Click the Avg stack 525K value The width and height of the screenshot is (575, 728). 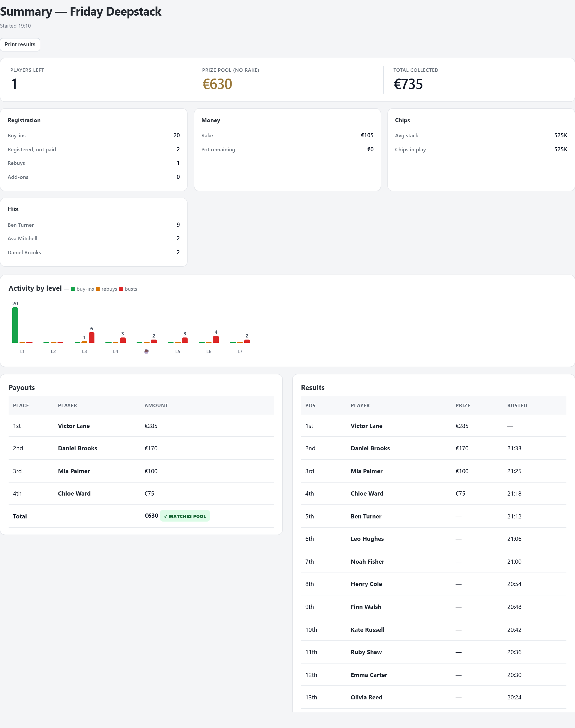(560, 135)
